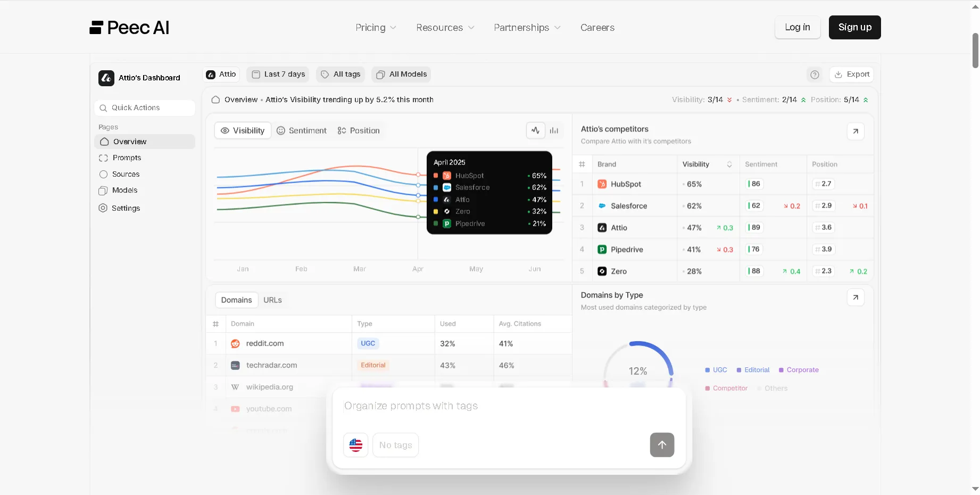Open the Overview page in sidebar
Image resolution: width=980 pixels, height=495 pixels.
(145, 142)
